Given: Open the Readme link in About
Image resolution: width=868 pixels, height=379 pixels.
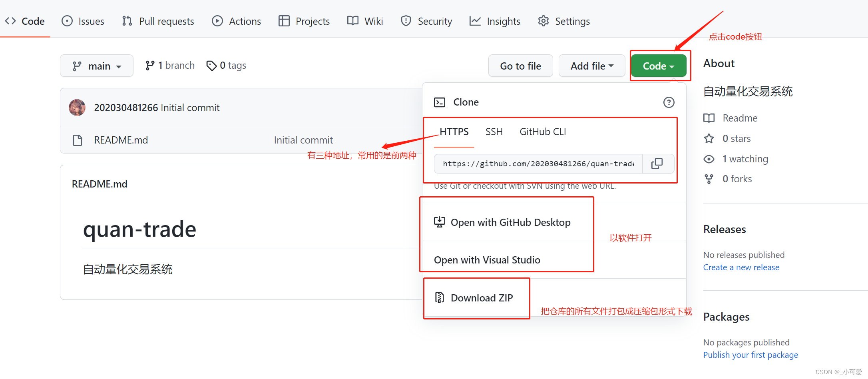Looking at the screenshot, I should point(740,118).
